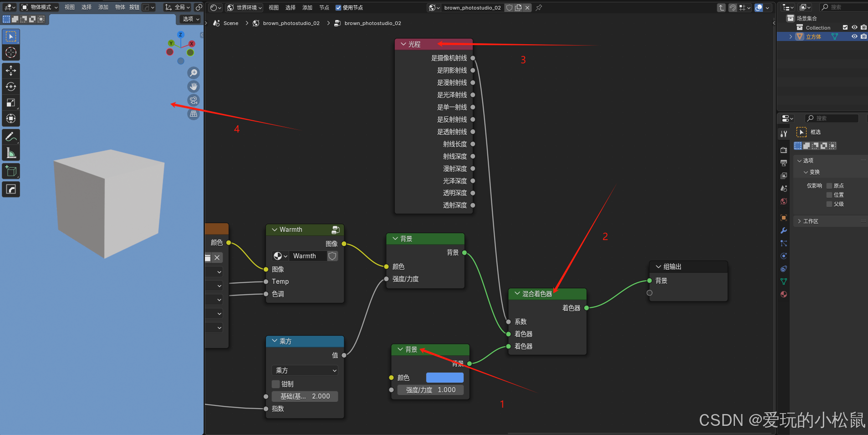Enable the Clamp checkbox on Power node
Image resolution: width=868 pixels, height=435 pixels.
tap(276, 384)
